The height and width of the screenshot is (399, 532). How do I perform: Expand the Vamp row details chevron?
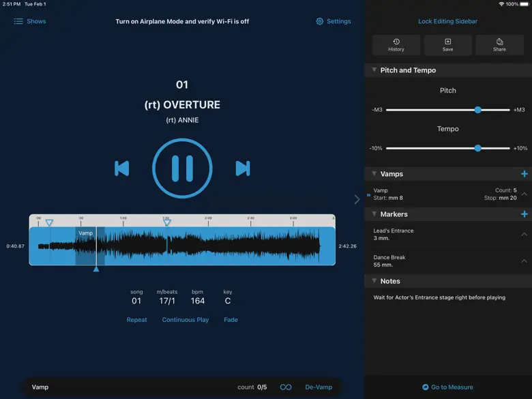(524, 194)
